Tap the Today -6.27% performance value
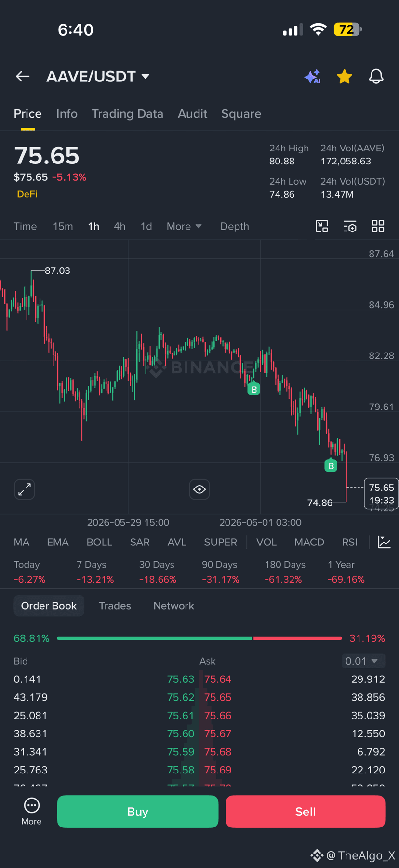 tap(30, 579)
